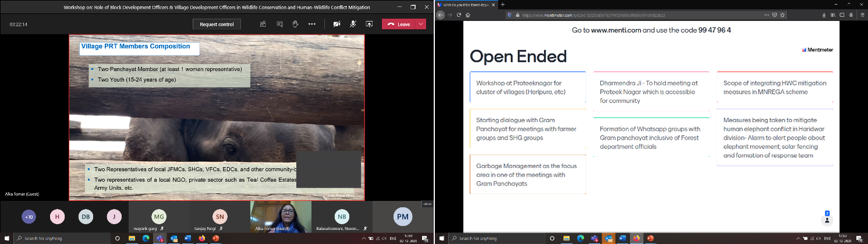
Task: Leave the Teams meeting
Action: pyautogui.click(x=399, y=24)
